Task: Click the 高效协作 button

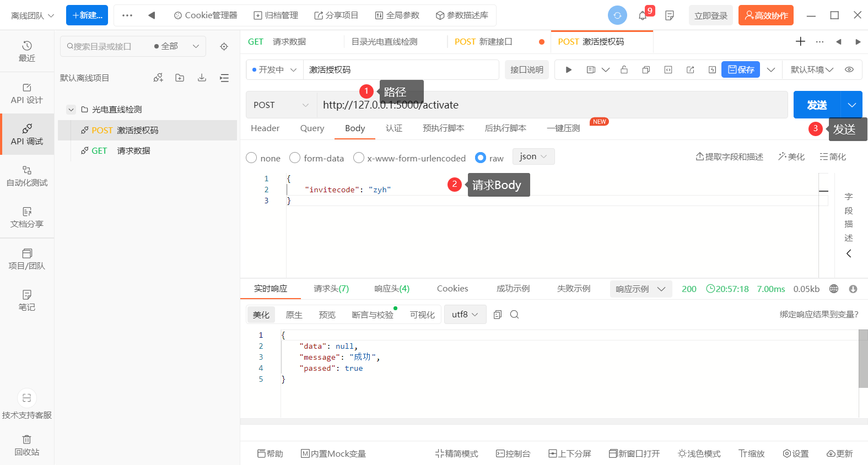Action: pos(766,15)
